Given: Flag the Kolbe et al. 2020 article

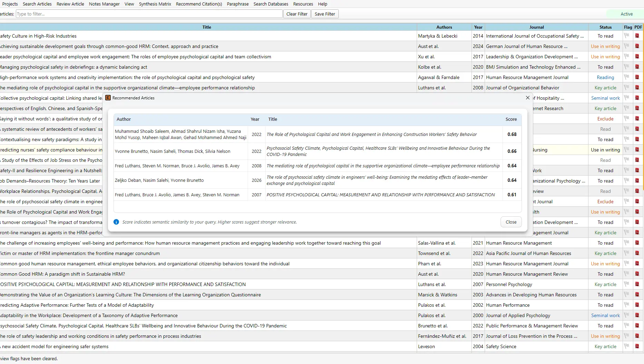Looking at the screenshot, I should tap(627, 67).
